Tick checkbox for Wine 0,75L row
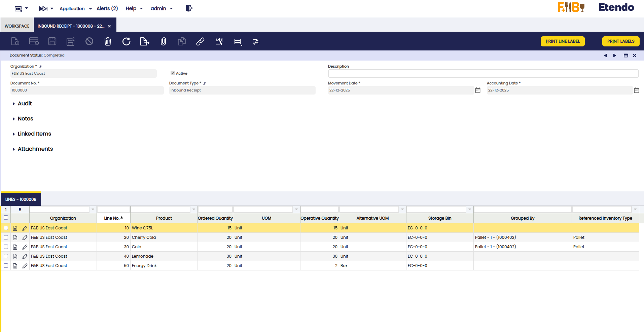Screen dimensions: 644x332 click(6, 228)
